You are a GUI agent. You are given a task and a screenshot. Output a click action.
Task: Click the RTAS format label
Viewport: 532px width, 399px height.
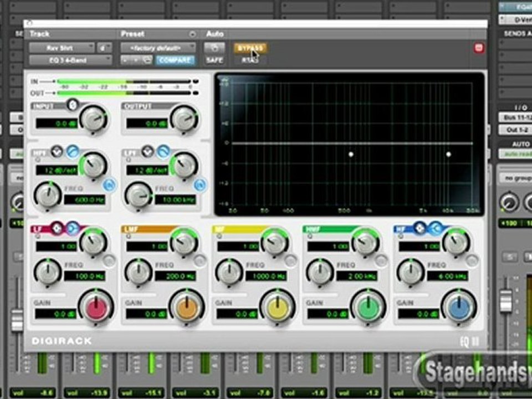click(x=250, y=60)
